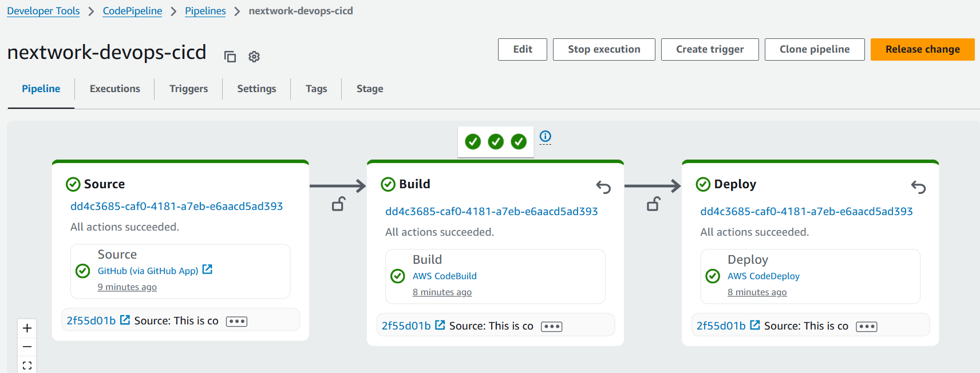Copy the pipeline name with copy icon
The height and width of the screenshot is (373, 980).
(x=230, y=57)
